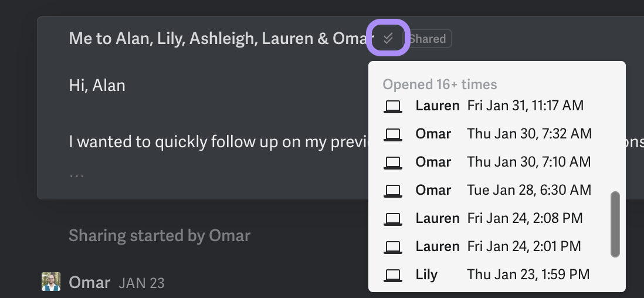Click laptop icon for Omar Jan 28 open
Screen dimensions: 644x298
click(x=392, y=191)
